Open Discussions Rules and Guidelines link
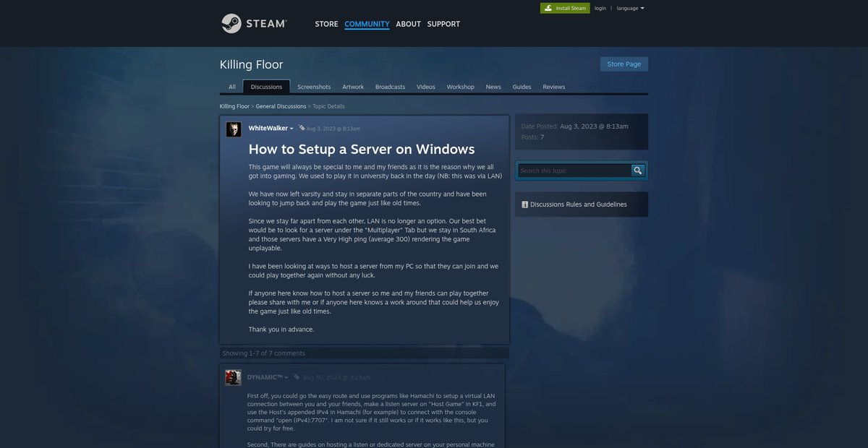Screen dimensions: 868x448 (579, 204)
